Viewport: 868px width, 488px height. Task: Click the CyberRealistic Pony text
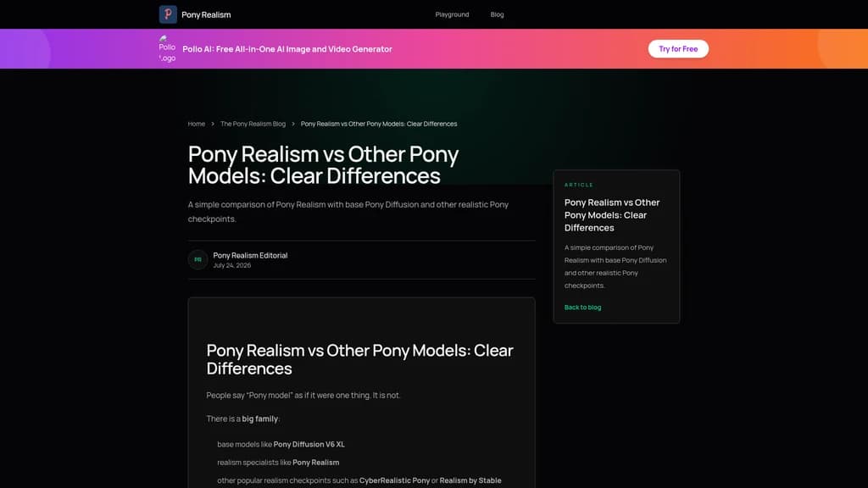pyautogui.click(x=394, y=480)
